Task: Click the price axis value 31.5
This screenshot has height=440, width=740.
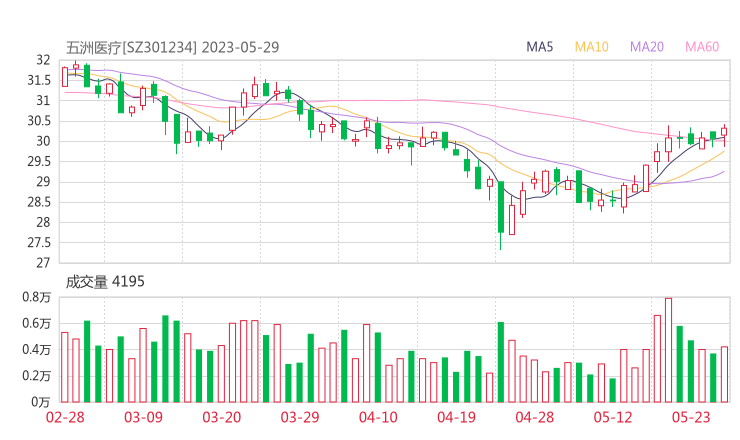Action: click(x=39, y=80)
